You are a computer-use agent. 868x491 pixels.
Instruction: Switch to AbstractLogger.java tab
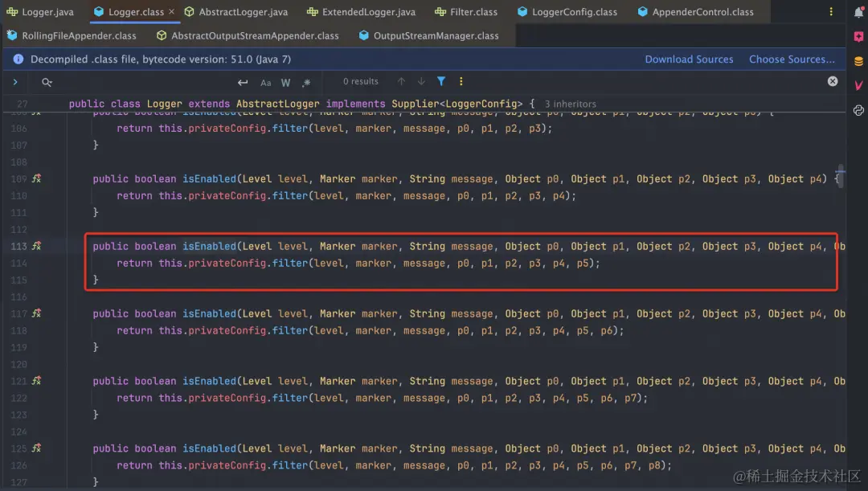236,11
